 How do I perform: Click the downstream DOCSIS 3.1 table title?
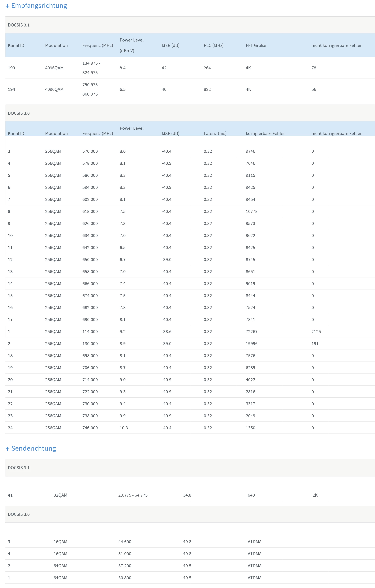point(18,25)
